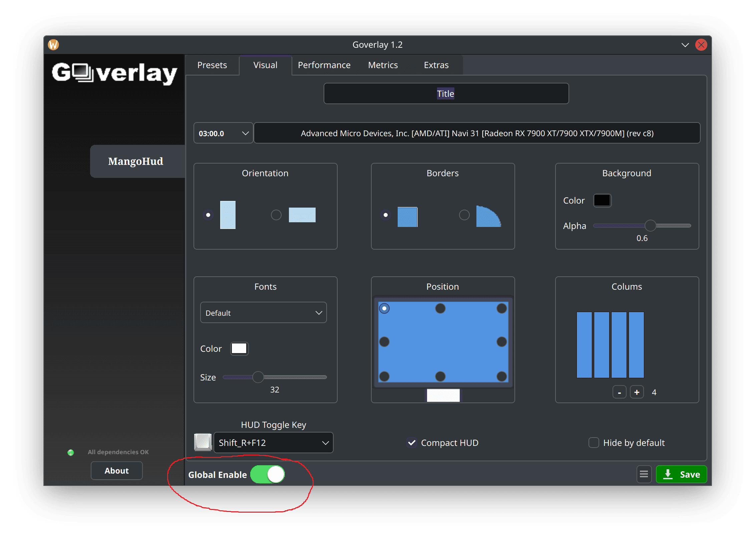Open the 03:00.0 GPU selector dropdown
This screenshot has width=756, height=538.
pos(223,133)
